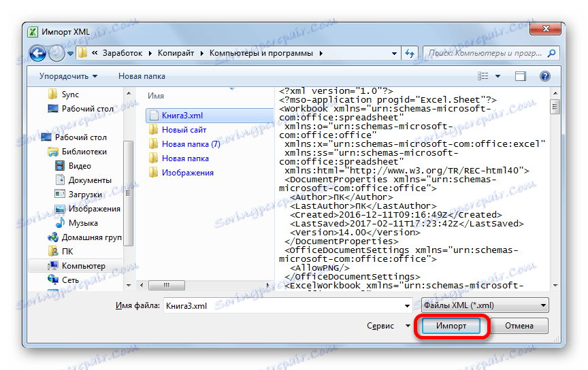
Task: Click the Сеть network icon
Action: point(53,280)
